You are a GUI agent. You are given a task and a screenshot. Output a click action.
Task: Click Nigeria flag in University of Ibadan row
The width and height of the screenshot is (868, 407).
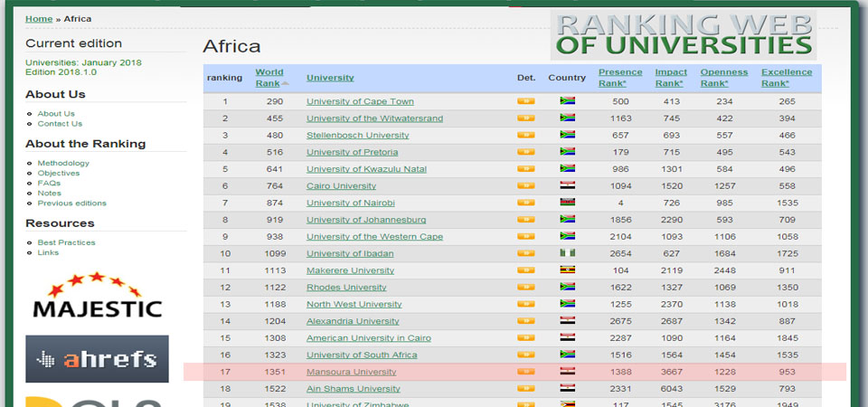tap(568, 252)
